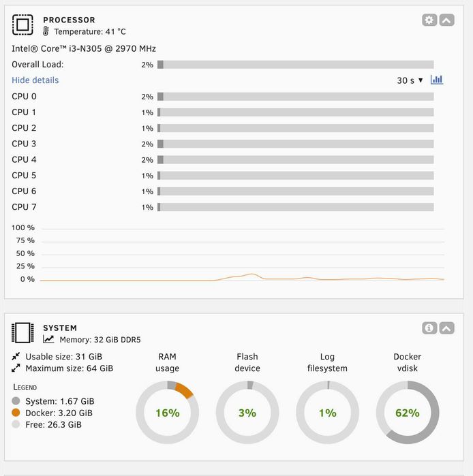
Task: Click the Flash device 3% donut chart
Action: [x=247, y=413]
